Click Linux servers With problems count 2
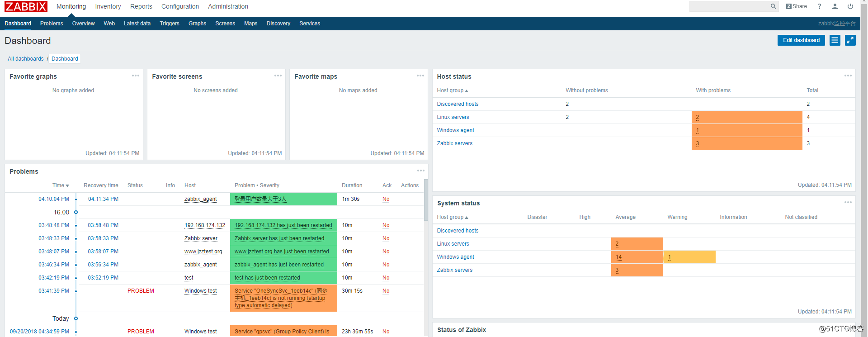The height and width of the screenshot is (337, 868). [698, 117]
